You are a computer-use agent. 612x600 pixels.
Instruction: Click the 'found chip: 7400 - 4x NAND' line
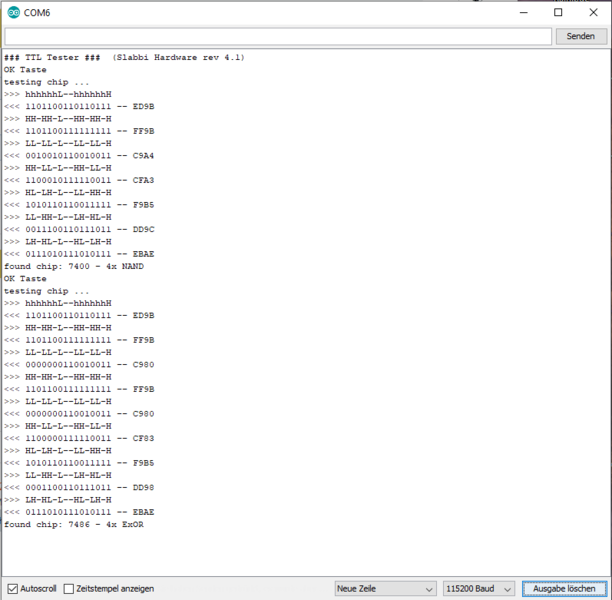(x=74, y=266)
